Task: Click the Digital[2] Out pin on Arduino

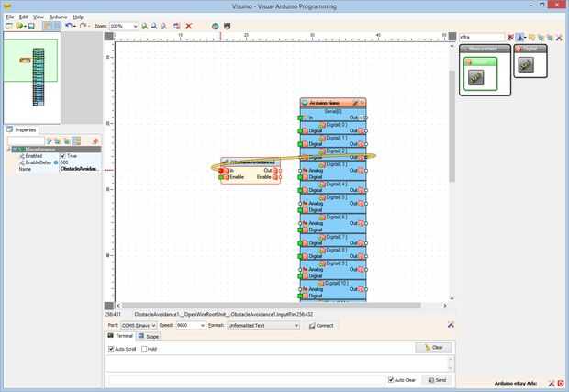Action: click(366, 157)
